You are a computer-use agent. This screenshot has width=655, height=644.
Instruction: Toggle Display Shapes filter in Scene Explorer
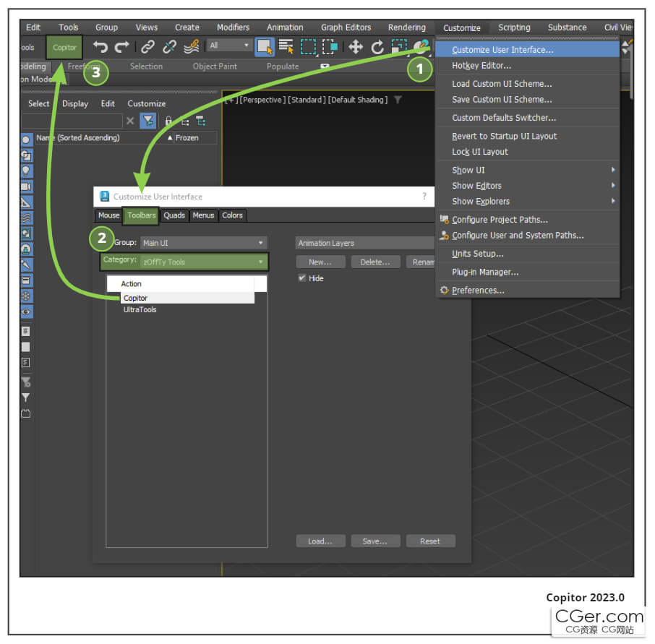(26, 155)
